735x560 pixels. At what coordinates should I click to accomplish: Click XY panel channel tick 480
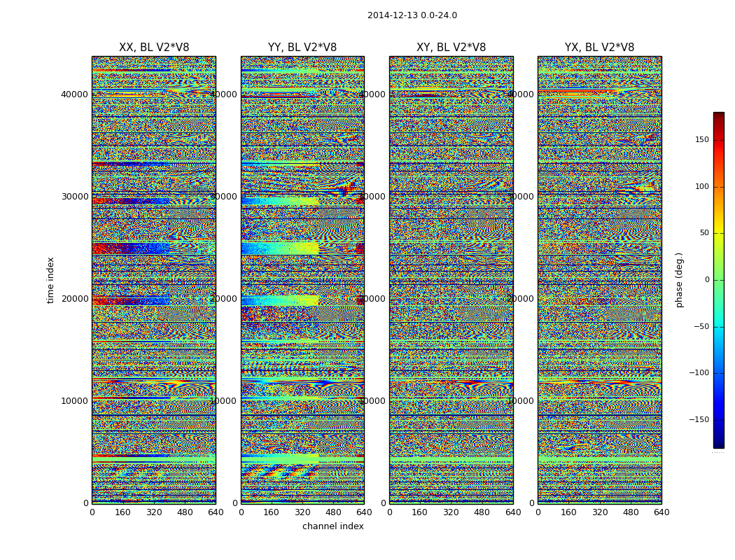coord(482,512)
